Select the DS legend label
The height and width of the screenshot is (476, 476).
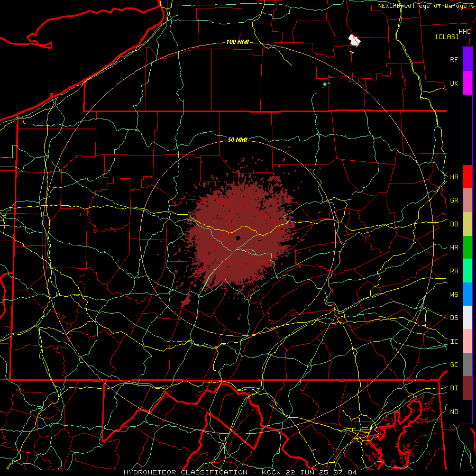[454, 317]
